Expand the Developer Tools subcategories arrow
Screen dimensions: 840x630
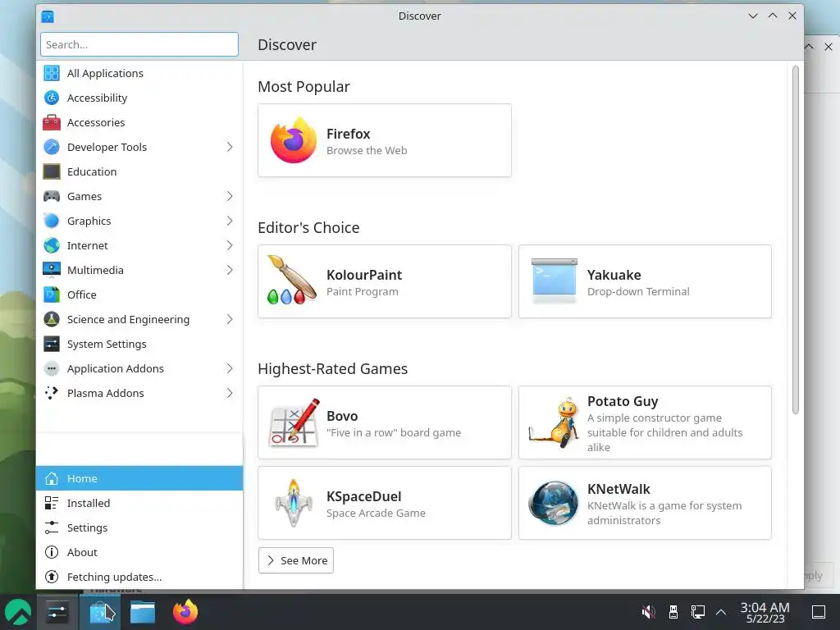230,147
